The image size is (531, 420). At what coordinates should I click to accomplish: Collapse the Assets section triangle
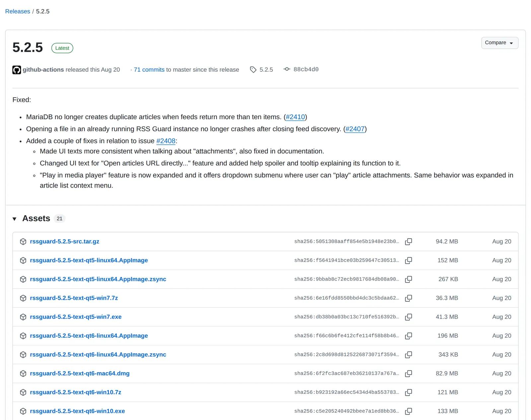coord(14,219)
